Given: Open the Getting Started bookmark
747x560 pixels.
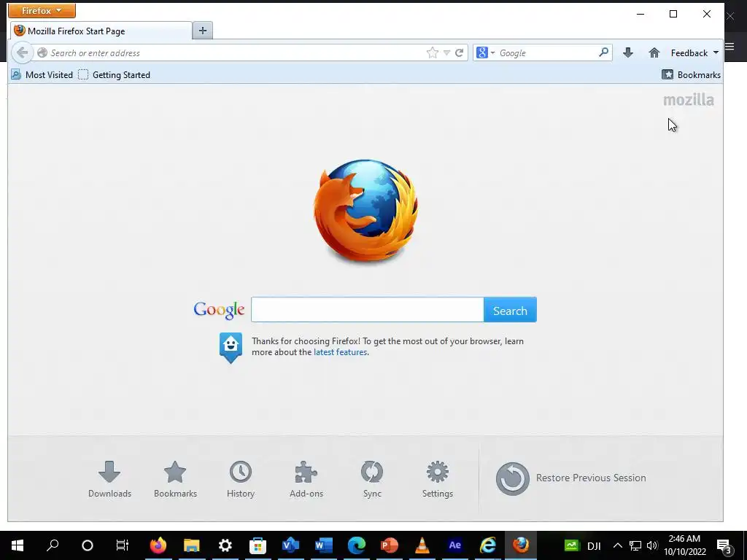Looking at the screenshot, I should point(115,75).
